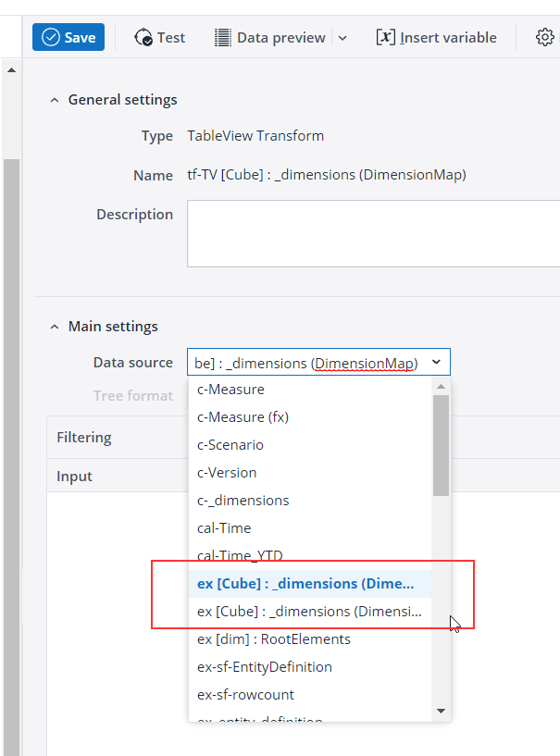Open the settings gear in the toolbar

[545, 37]
